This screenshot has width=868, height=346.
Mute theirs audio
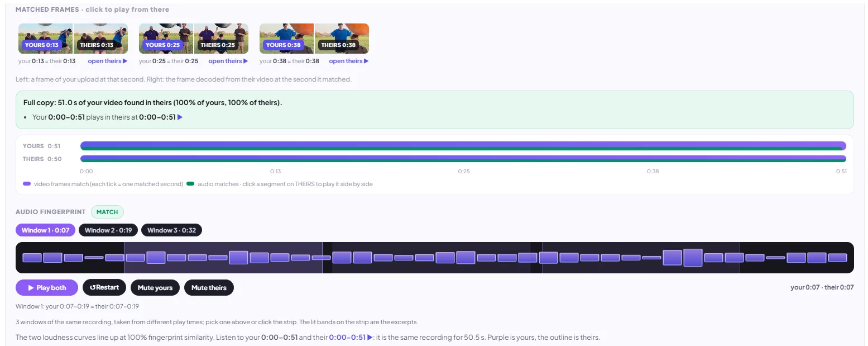209,288
